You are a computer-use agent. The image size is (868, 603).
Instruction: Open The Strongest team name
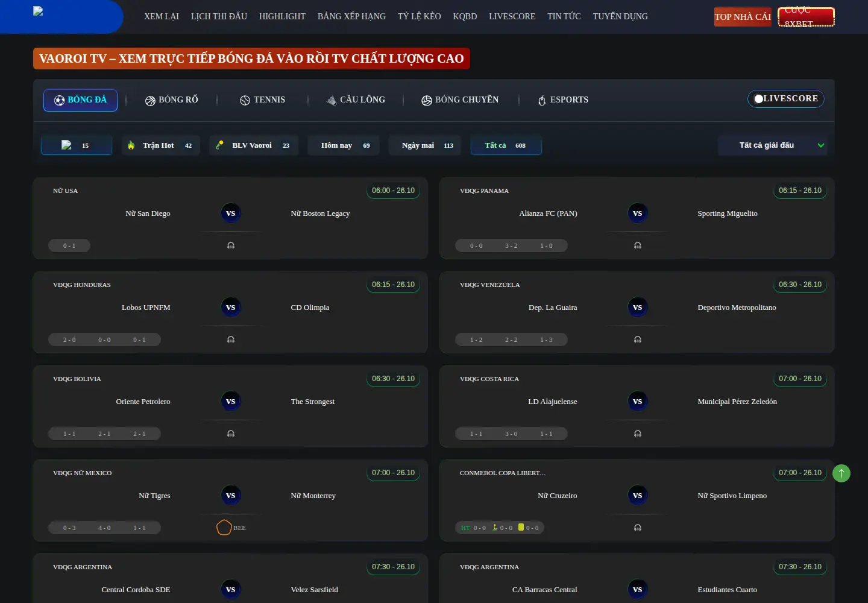point(312,402)
